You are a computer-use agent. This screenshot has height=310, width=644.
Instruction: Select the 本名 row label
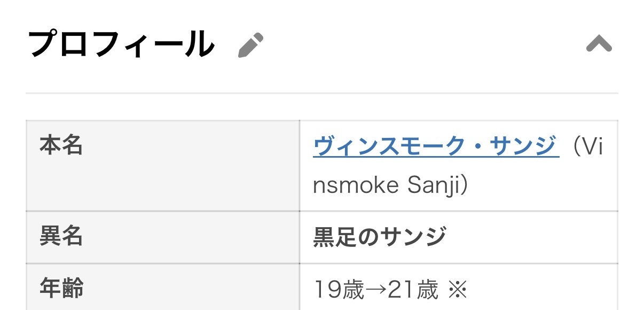[x=61, y=145]
